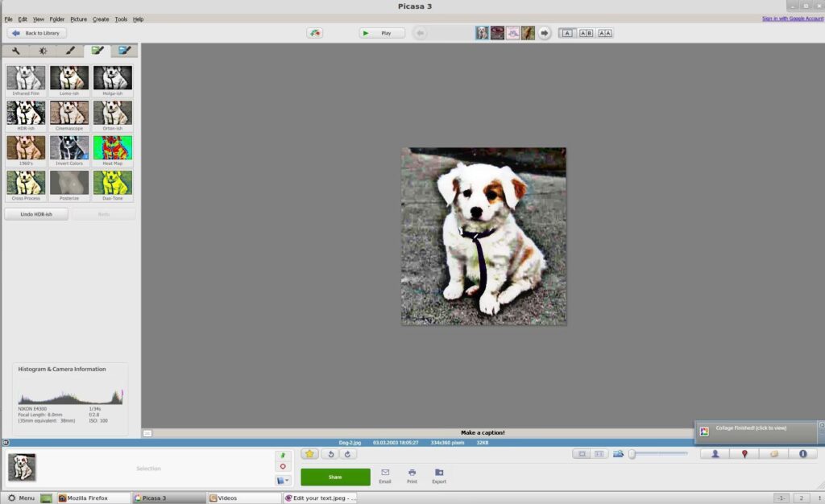
Task: Show the People panel
Action: 715,454
